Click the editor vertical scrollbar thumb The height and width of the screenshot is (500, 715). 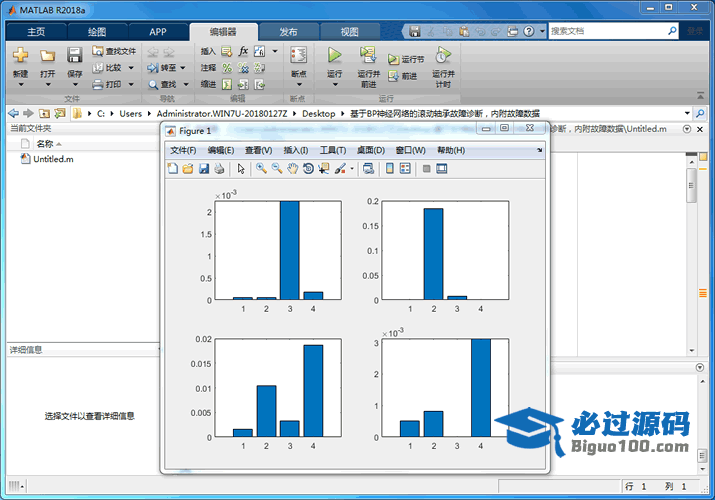(x=691, y=186)
